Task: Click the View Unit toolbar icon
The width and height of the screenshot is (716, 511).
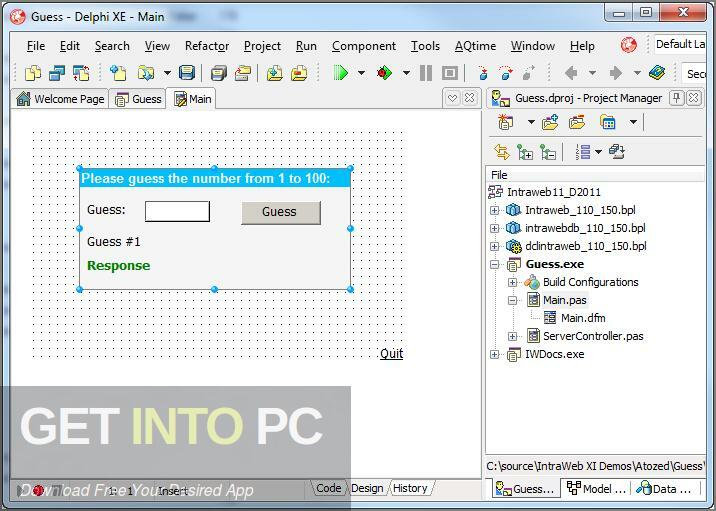Action: [33, 73]
